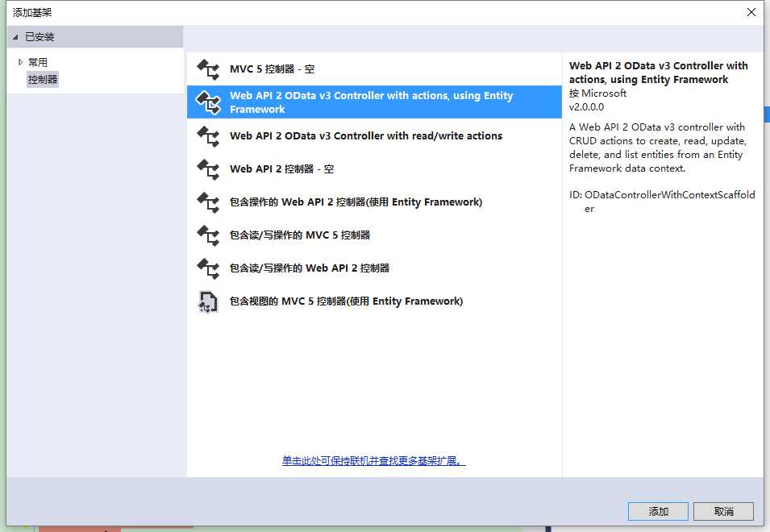Select the 已安装 category header
This screenshot has width=770, height=532.
coord(95,37)
